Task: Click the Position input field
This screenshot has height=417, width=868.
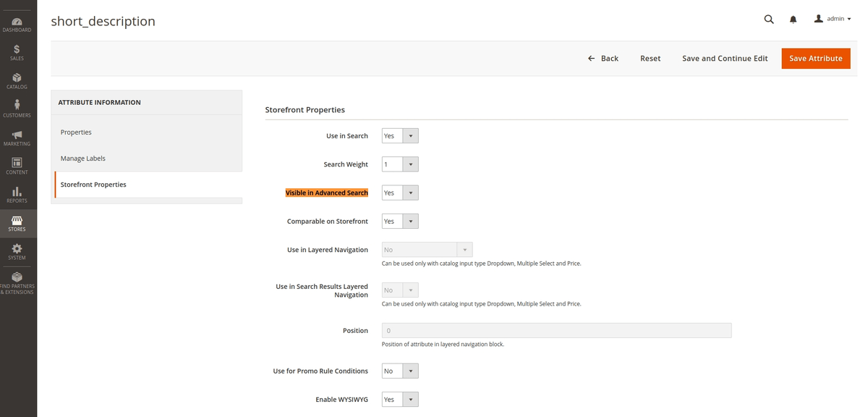Action: point(556,329)
